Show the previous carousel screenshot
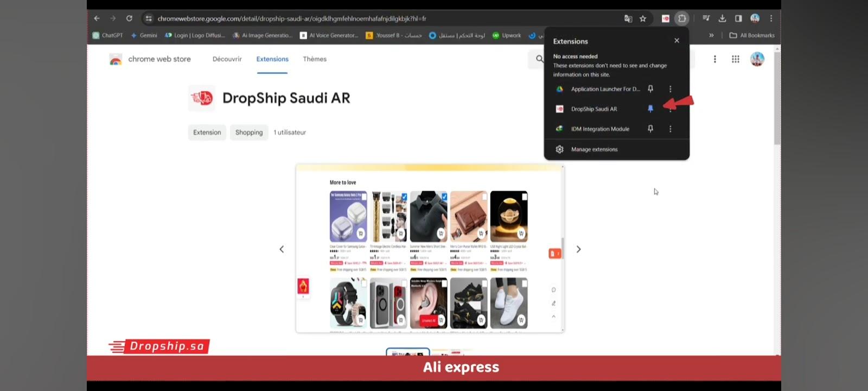Viewport: 868px width, 391px height. (x=282, y=249)
